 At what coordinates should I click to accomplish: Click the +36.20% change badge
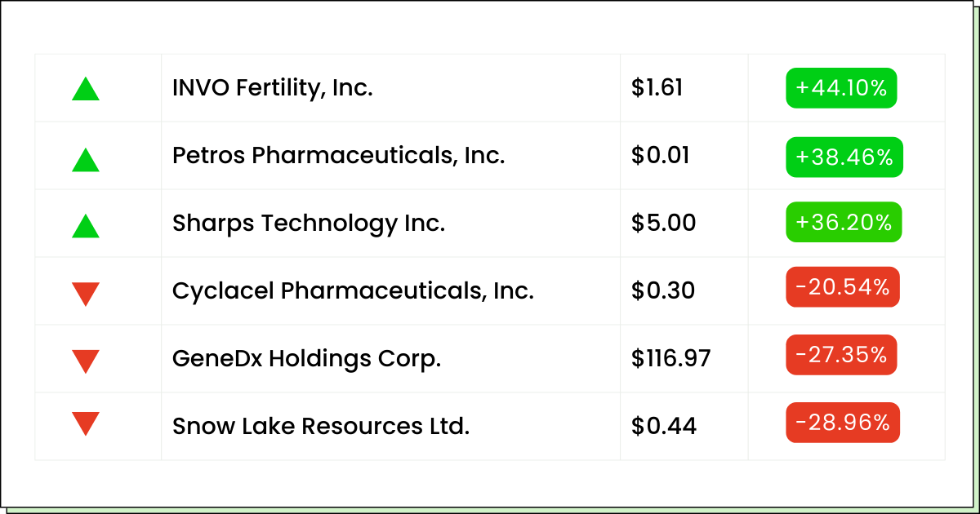click(844, 223)
